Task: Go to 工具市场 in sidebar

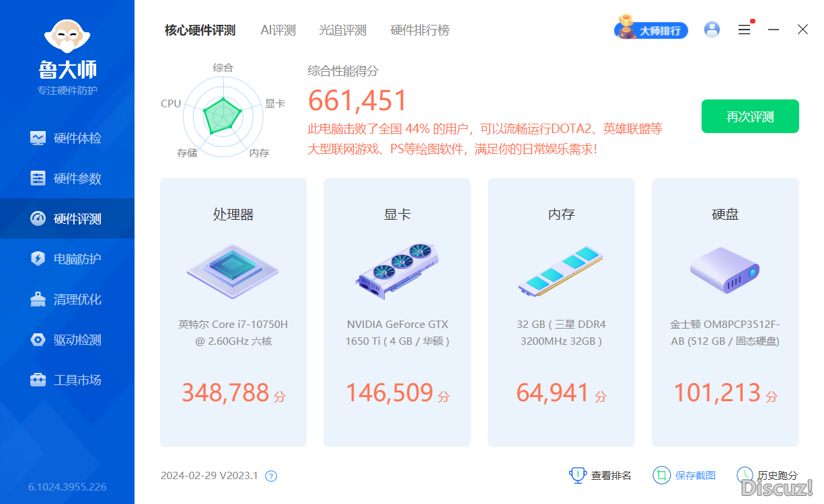Action: pyautogui.click(x=67, y=380)
